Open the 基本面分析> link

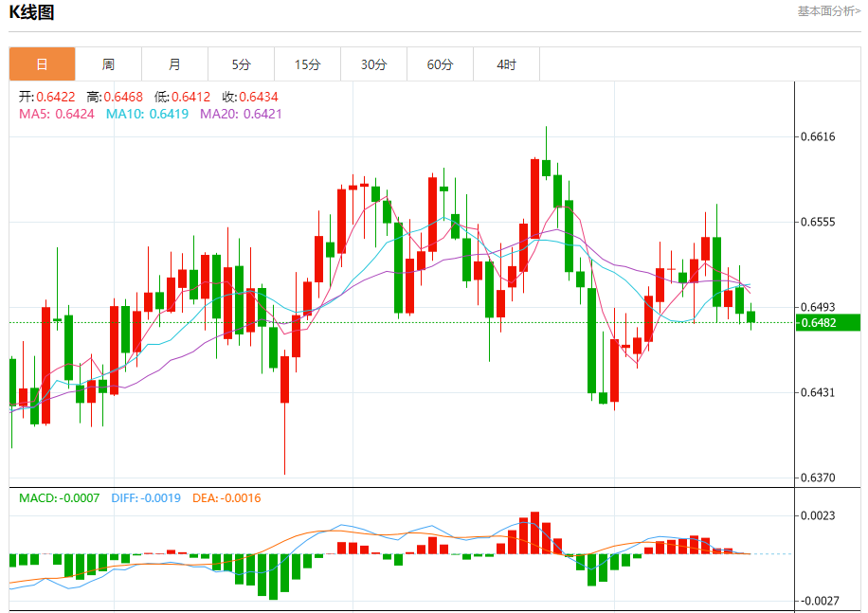(x=829, y=11)
